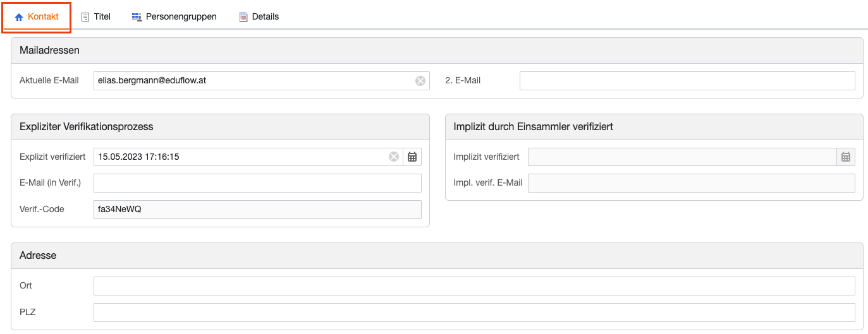This screenshot has height=334, width=868.
Task: Clear the Aktuelle E-Mail field
Action: coord(420,81)
